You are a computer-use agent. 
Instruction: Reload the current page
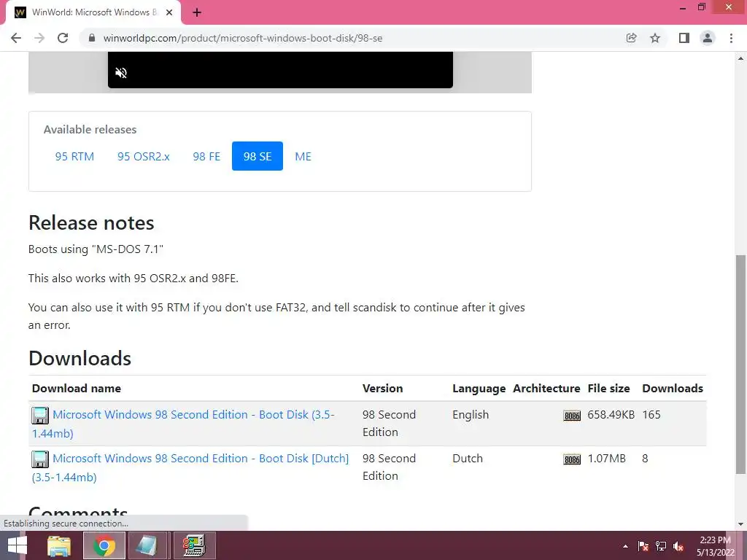pos(63,38)
